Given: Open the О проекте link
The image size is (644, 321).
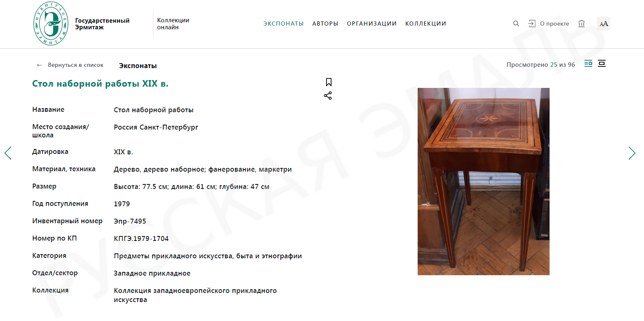Looking at the screenshot, I should coord(555,24).
